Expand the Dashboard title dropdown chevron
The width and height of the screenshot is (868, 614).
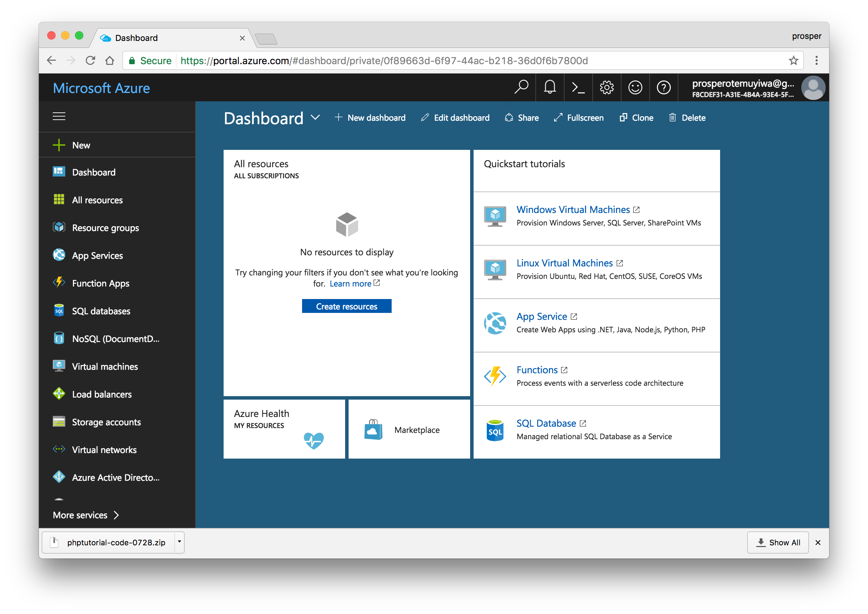pos(315,118)
